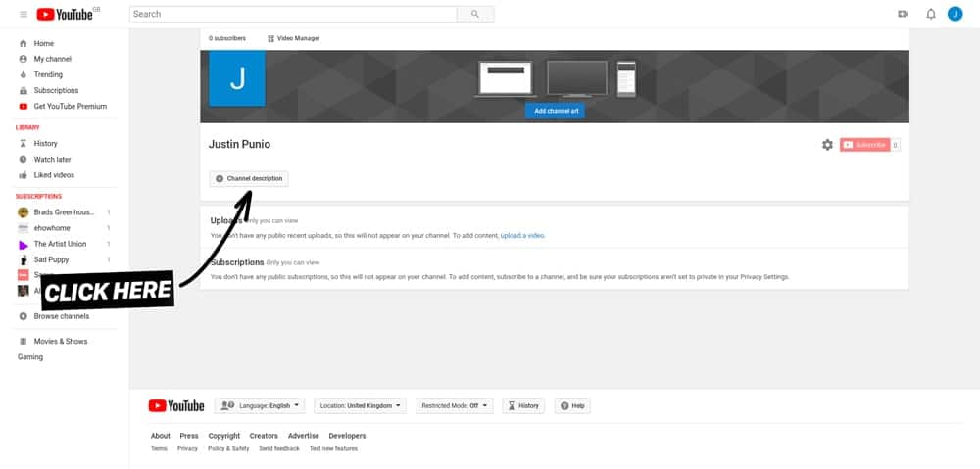Open Location: United Kingdom dropdown
Viewport: 980px width, 469px height.
[x=360, y=406]
